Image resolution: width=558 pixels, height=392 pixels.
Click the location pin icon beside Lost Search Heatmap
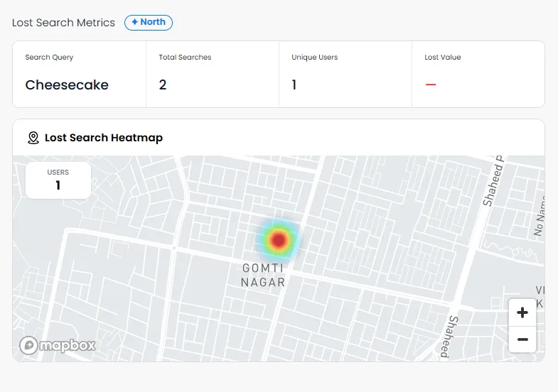33,138
